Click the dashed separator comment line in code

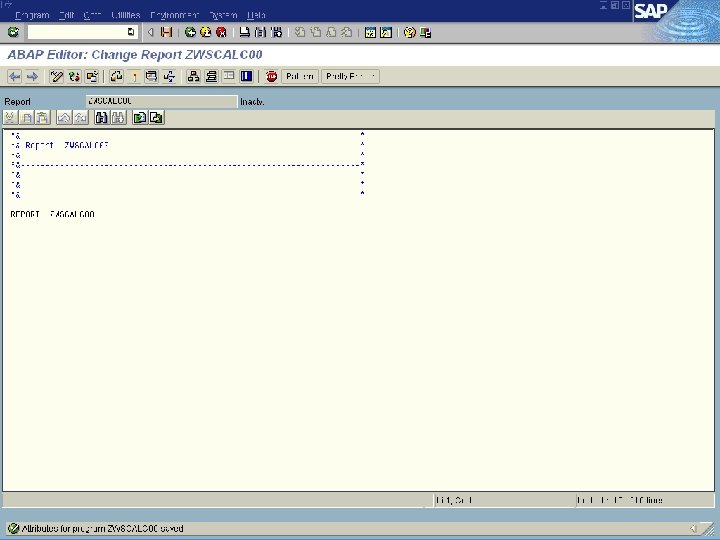[187, 164]
